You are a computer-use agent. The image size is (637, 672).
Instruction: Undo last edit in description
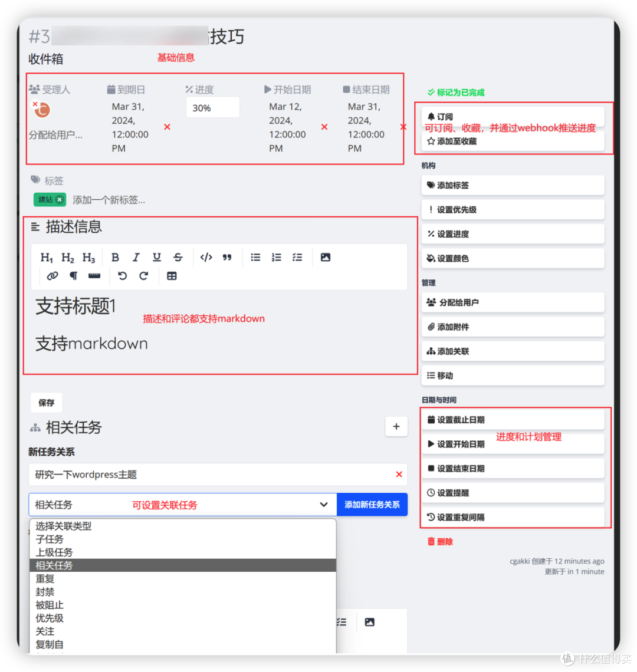122,276
